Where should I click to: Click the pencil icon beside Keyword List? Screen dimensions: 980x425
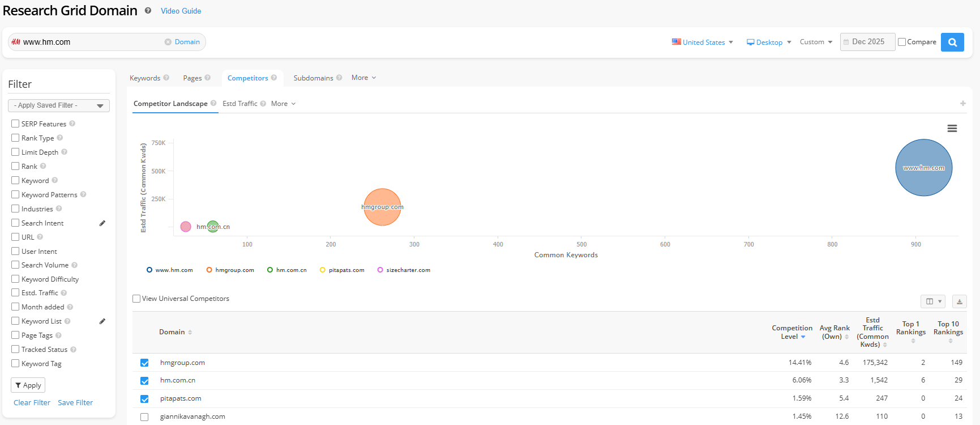102,321
